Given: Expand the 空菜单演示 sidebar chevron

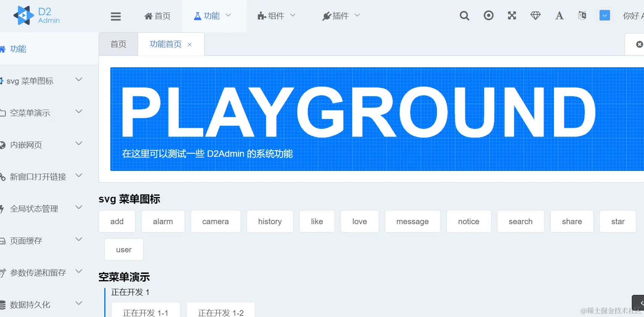Looking at the screenshot, I should (79, 112).
